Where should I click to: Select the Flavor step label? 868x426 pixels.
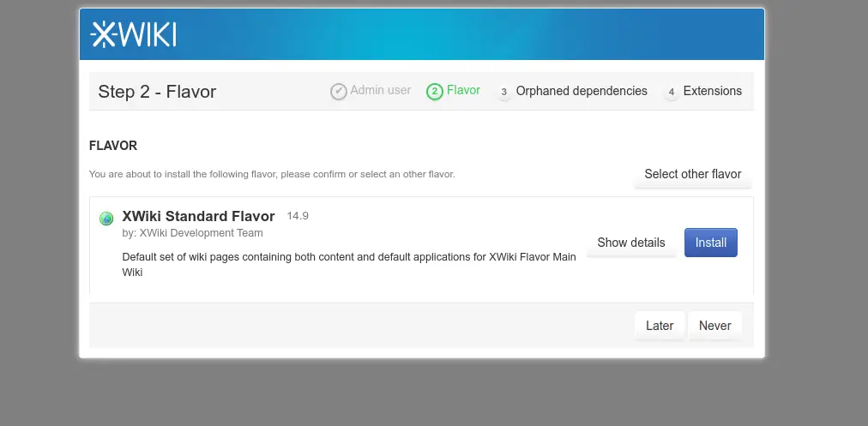pos(463,90)
